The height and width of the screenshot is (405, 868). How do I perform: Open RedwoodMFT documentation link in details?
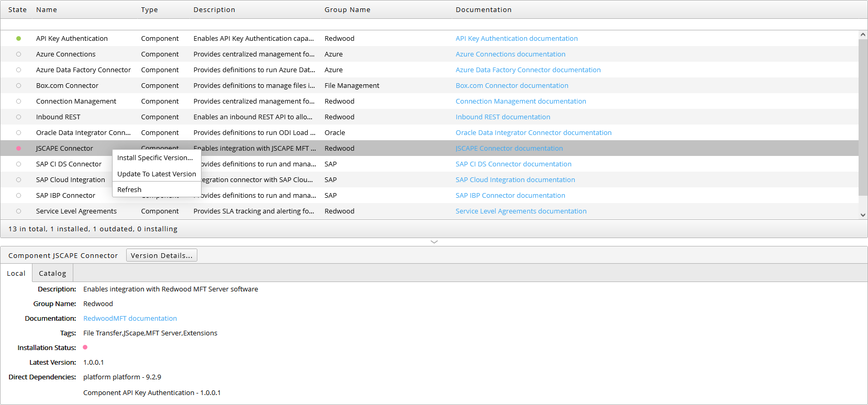[x=130, y=318]
